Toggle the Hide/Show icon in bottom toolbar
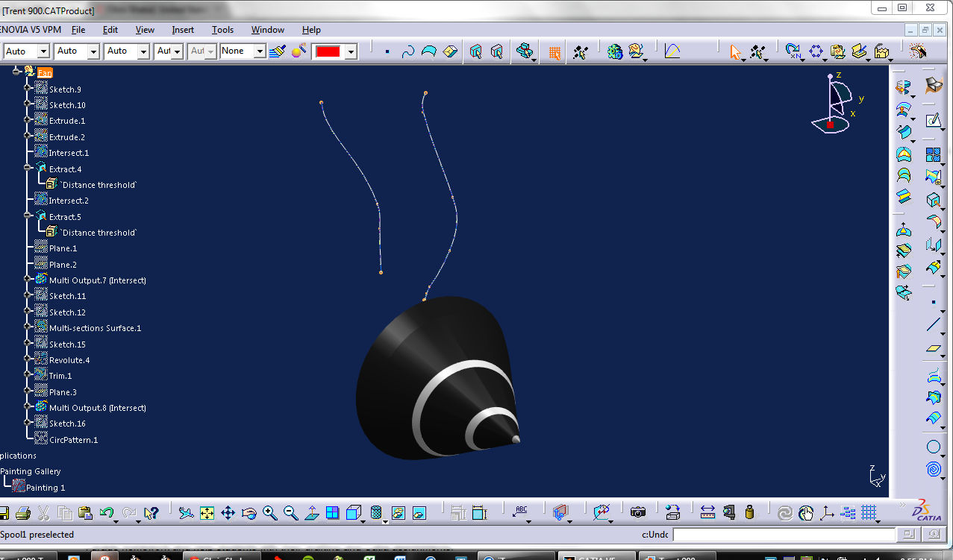 399,513
